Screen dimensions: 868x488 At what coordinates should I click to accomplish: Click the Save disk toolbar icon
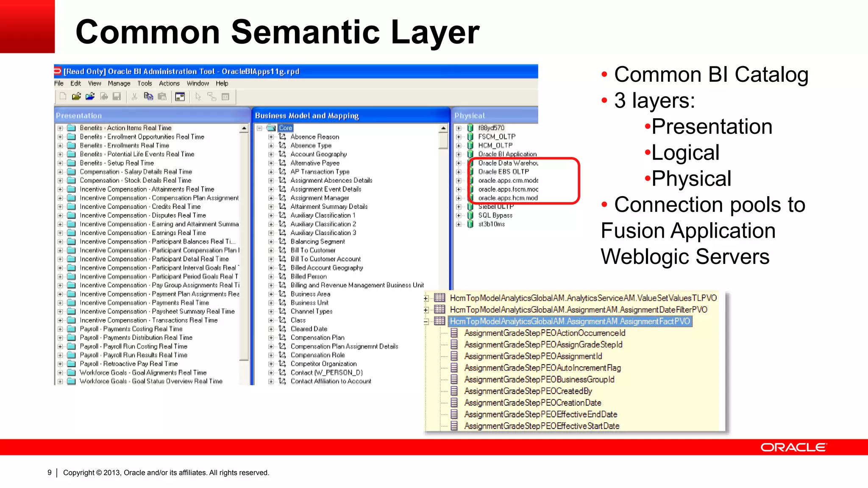coord(117,97)
